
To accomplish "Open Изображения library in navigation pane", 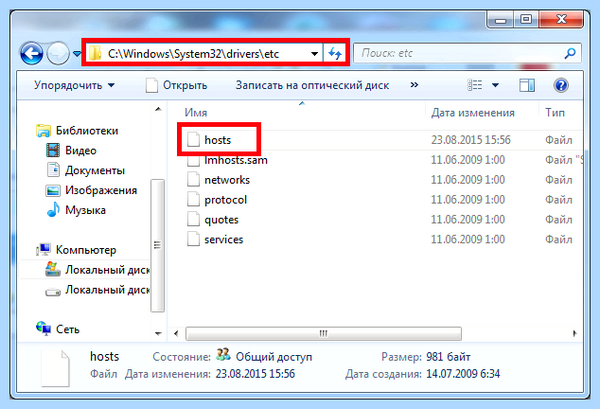I will (101, 190).
